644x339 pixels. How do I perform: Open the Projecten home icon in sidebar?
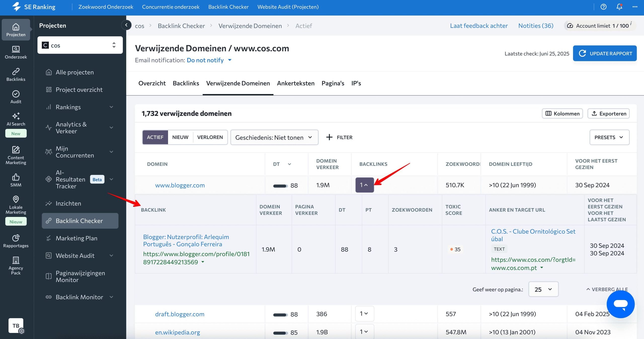point(16,30)
